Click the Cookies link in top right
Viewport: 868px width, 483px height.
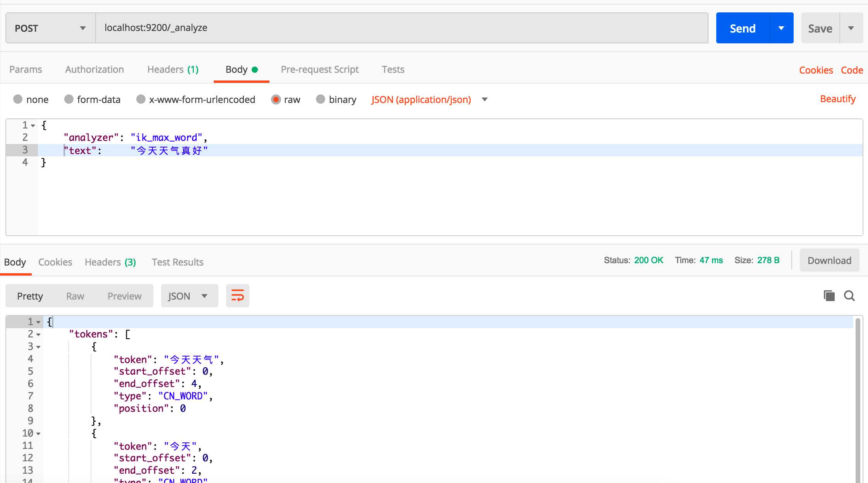click(x=815, y=70)
